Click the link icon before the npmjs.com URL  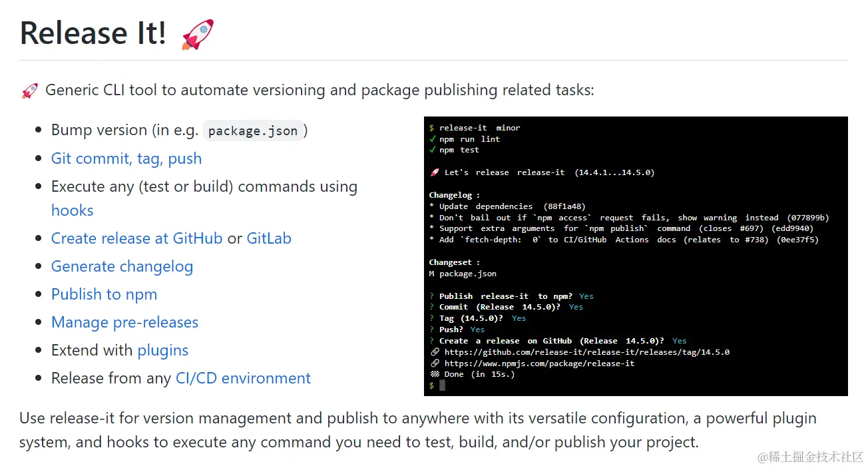435,363
